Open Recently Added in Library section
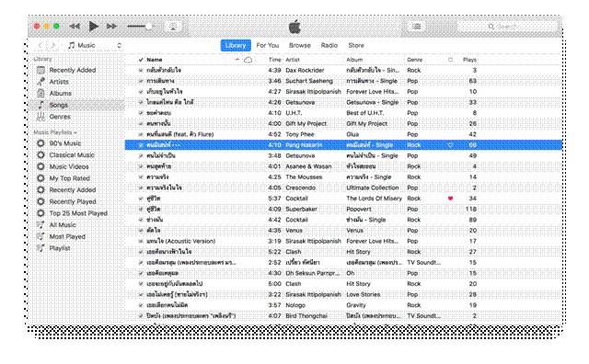 pyautogui.click(x=73, y=70)
